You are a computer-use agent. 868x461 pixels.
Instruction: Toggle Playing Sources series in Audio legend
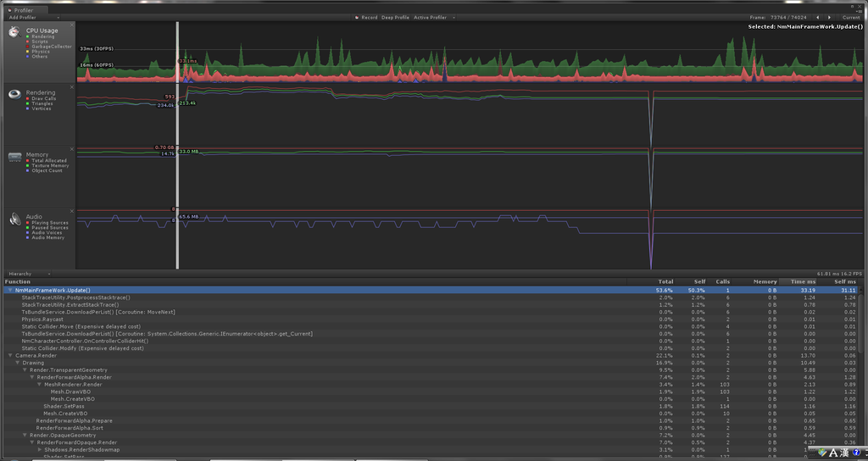point(47,223)
